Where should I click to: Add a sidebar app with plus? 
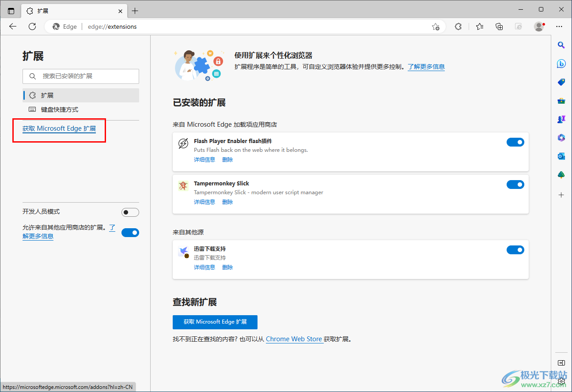pos(561,195)
